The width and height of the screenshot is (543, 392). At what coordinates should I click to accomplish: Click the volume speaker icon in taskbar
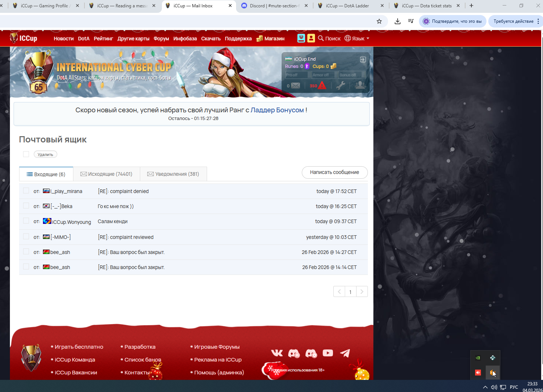(x=494, y=387)
